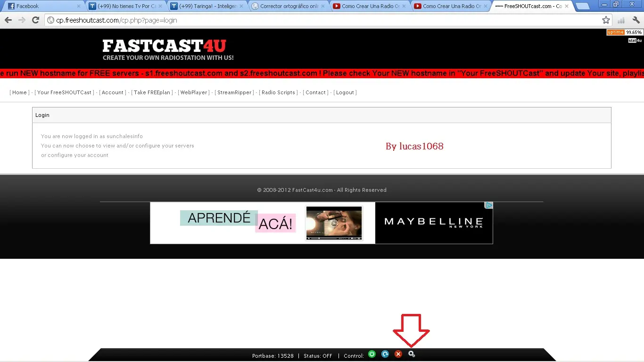Reload the current page
This screenshot has width=644, height=362.
click(x=35, y=20)
